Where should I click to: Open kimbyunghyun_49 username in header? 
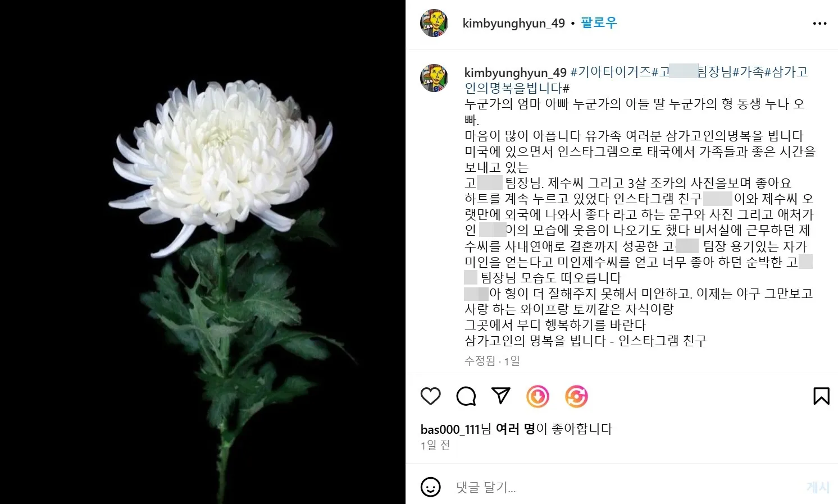[513, 23]
